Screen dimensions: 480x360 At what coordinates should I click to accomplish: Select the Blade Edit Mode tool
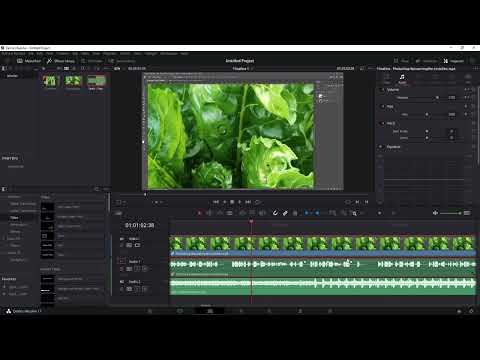230,213
